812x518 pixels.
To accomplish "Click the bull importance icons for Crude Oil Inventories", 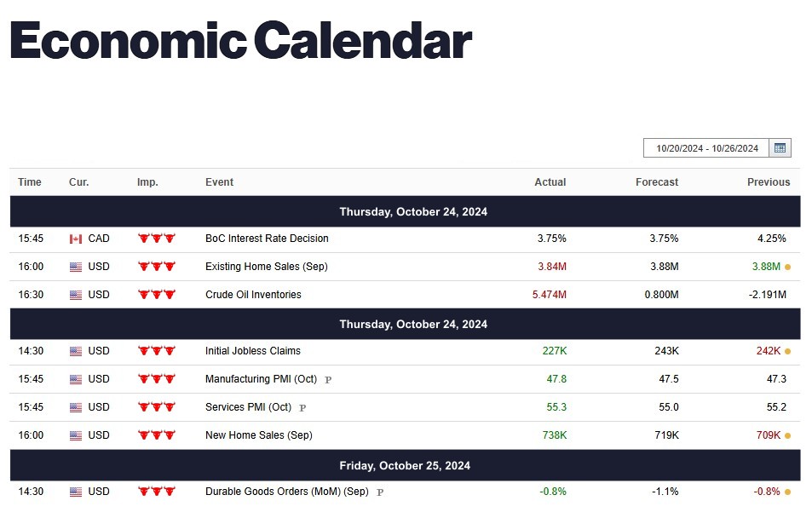I will point(157,294).
